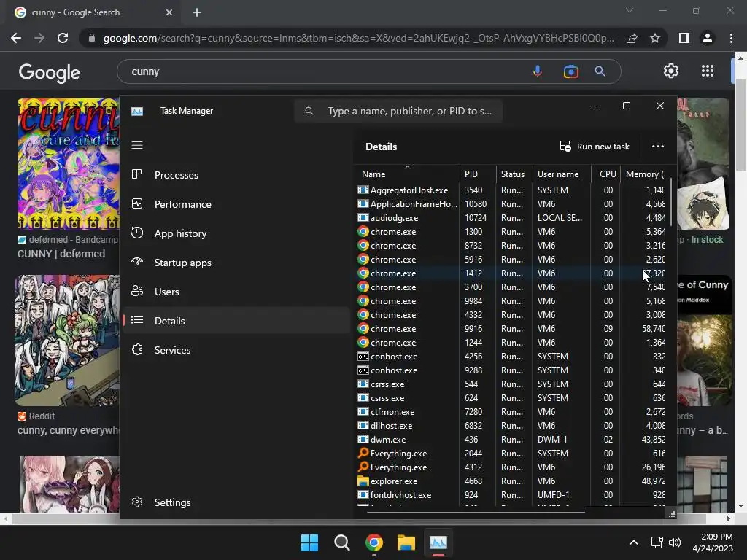The height and width of the screenshot is (560, 747).
Task: Open the Services page
Action: [x=237, y=350]
